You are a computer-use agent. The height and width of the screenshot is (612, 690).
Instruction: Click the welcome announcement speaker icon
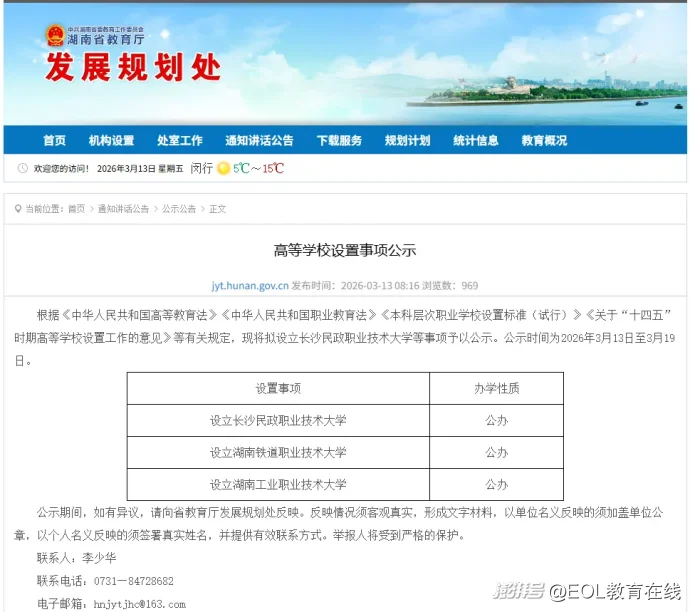[x=24, y=169]
